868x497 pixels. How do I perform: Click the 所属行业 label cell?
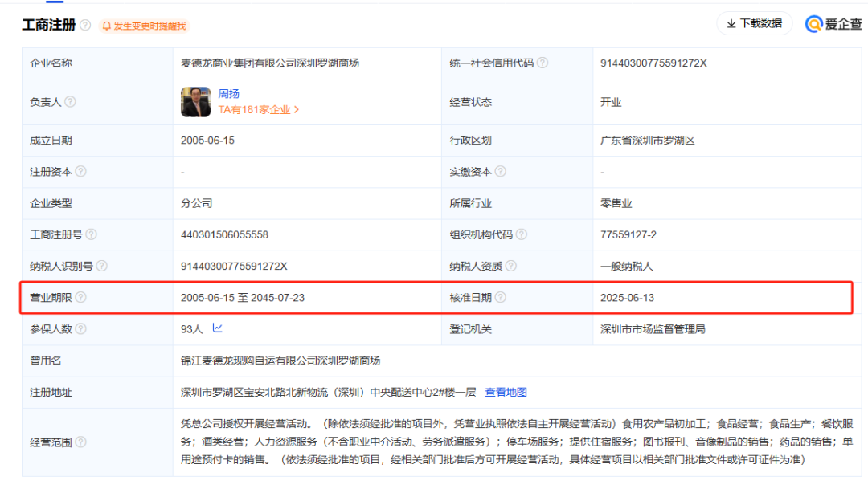517,203
